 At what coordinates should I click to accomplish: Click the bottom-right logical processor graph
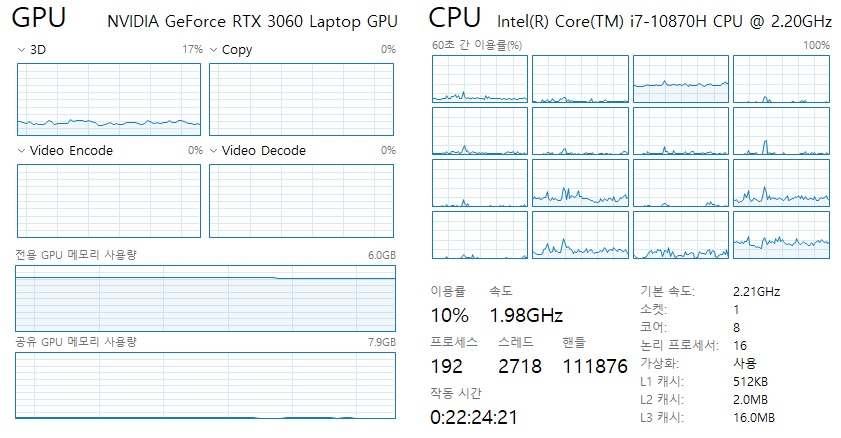tap(781, 235)
